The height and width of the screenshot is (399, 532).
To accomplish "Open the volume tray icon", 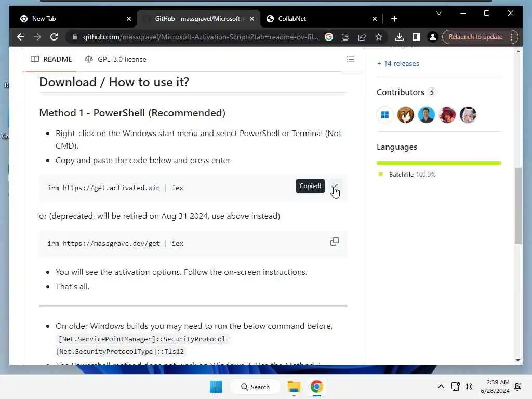I will click(468, 387).
